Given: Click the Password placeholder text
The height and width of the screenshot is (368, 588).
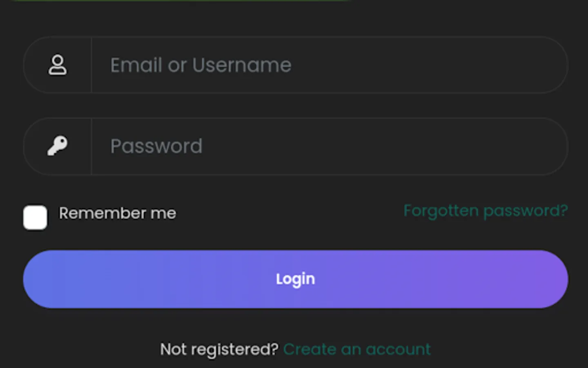Looking at the screenshot, I should (156, 146).
